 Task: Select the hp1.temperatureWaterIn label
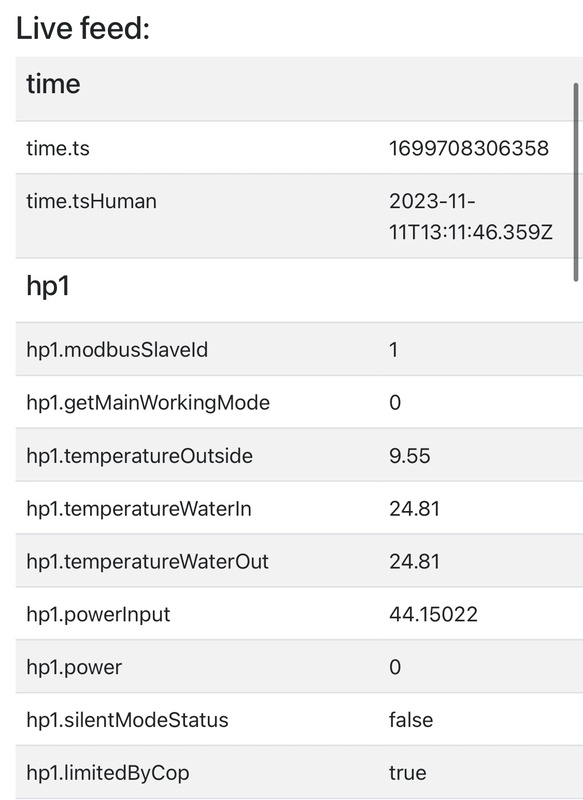coord(139,509)
